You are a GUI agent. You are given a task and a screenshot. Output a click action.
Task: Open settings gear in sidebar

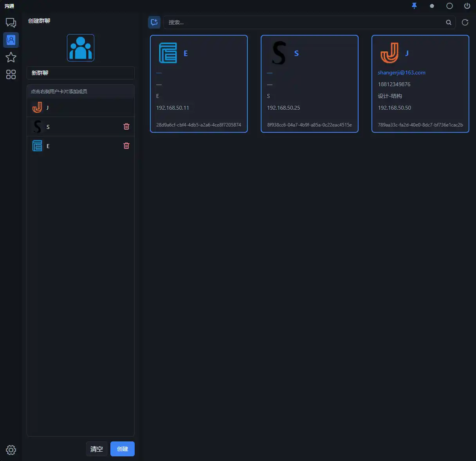click(11, 450)
